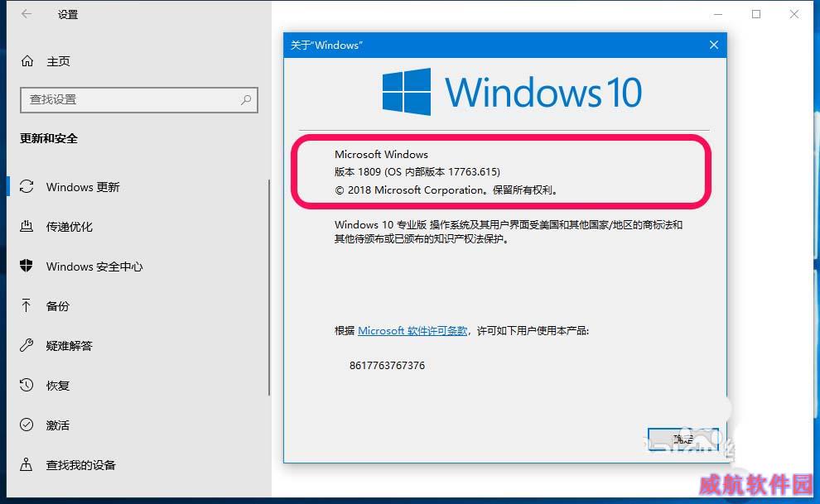Click the 疑难解答 wrench icon
Viewport: 820px width, 504px height.
(x=27, y=345)
